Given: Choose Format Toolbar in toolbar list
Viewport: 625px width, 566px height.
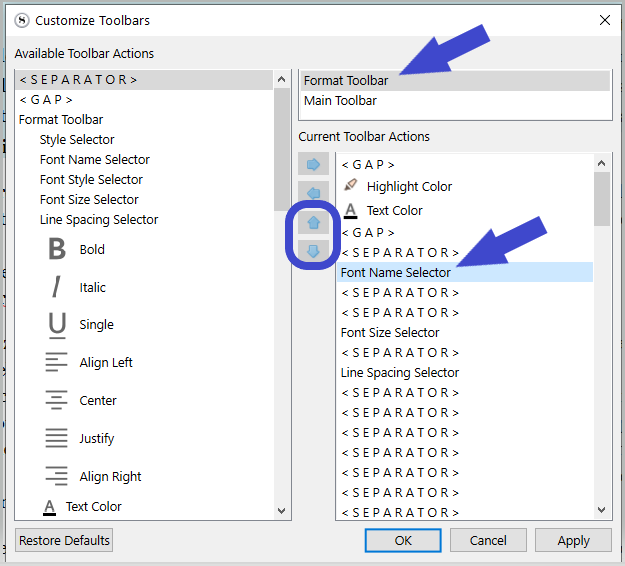Looking at the screenshot, I should [455, 81].
